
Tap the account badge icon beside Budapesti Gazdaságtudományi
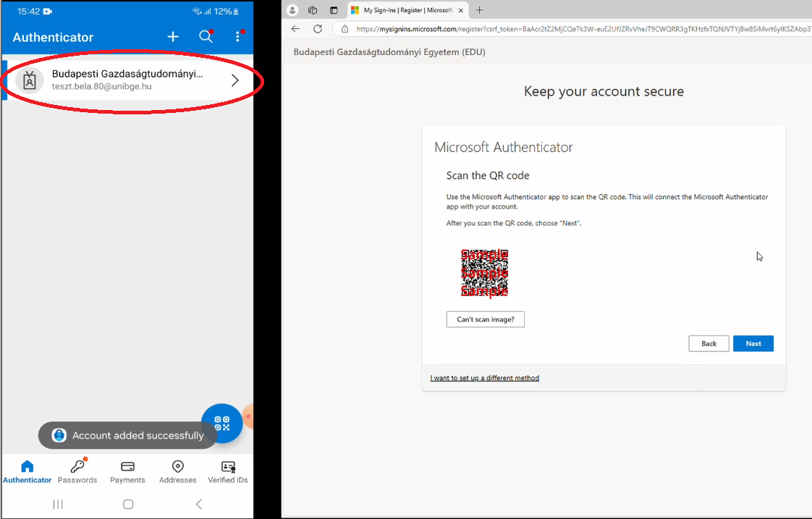tap(30, 81)
